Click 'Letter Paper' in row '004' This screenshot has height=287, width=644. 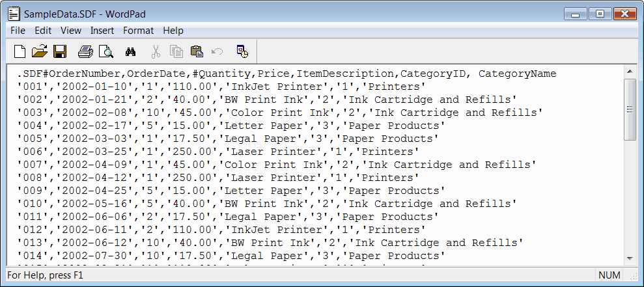(x=263, y=126)
